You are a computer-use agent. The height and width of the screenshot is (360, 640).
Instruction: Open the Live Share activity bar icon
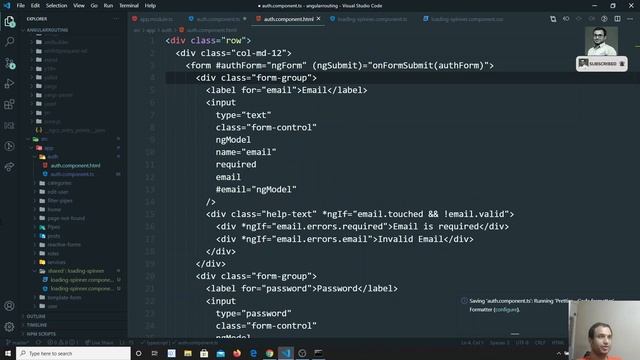(9, 167)
